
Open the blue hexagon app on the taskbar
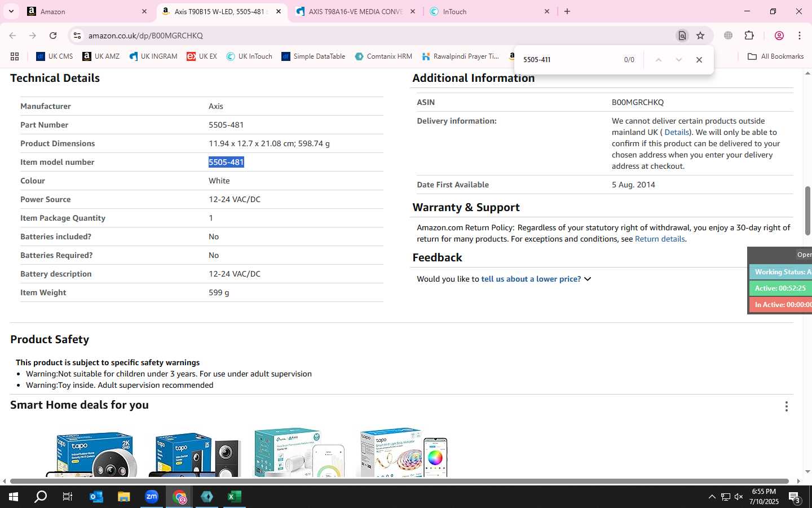click(x=207, y=497)
